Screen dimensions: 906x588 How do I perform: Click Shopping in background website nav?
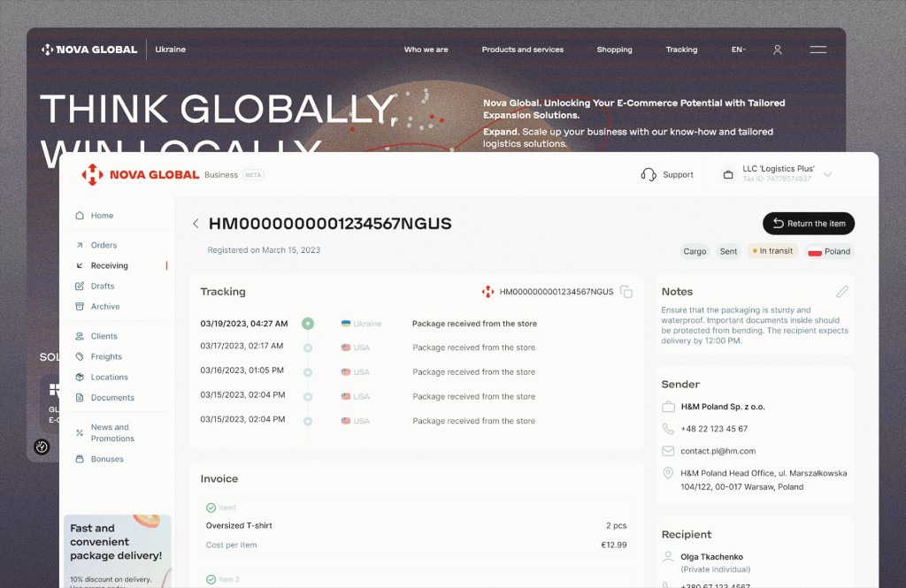614,50
